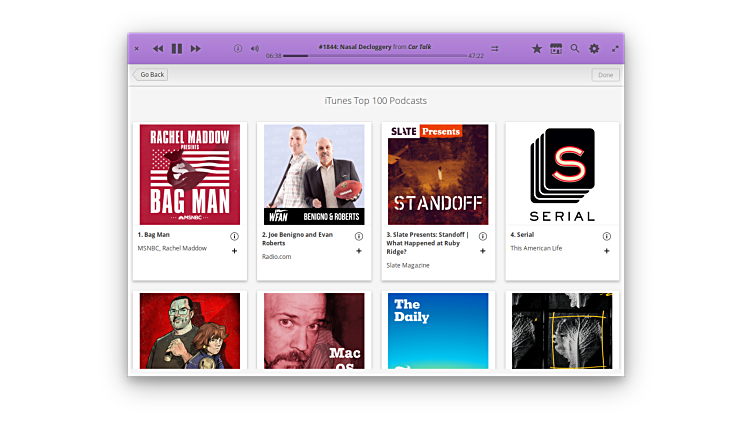Open the podcast store icon
Screen dimensions: 752x423
(556, 48)
